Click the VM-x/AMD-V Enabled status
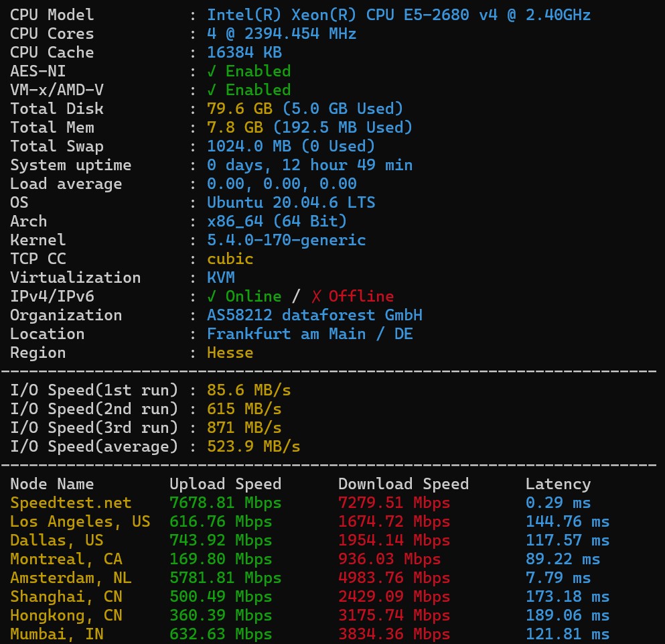This screenshot has height=644, width=665. [x=249, y=90]
